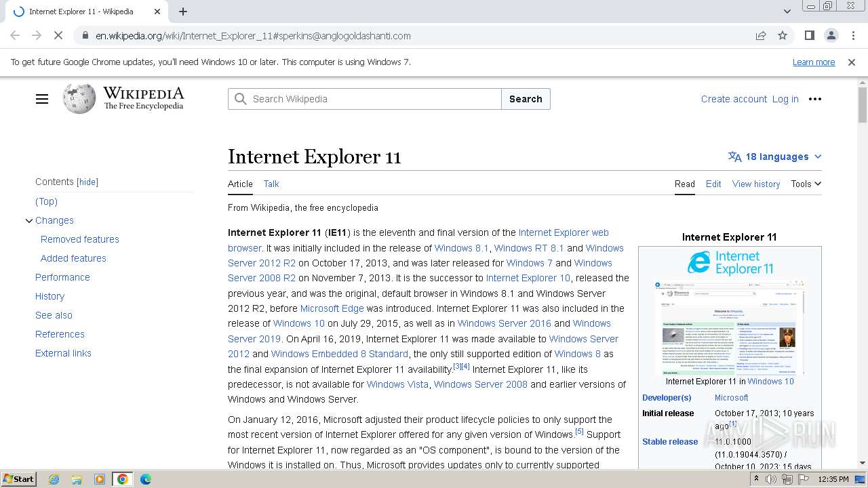This screenshot has height=488, width=868.
Task: Click the magnifier icon in Wikipedia search box
Action: (241, 99)
